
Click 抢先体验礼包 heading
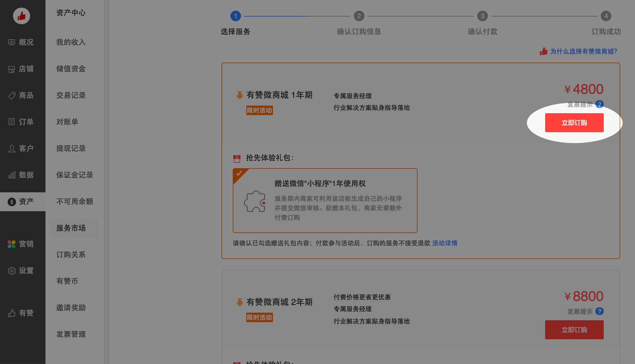tap(270, 158)
